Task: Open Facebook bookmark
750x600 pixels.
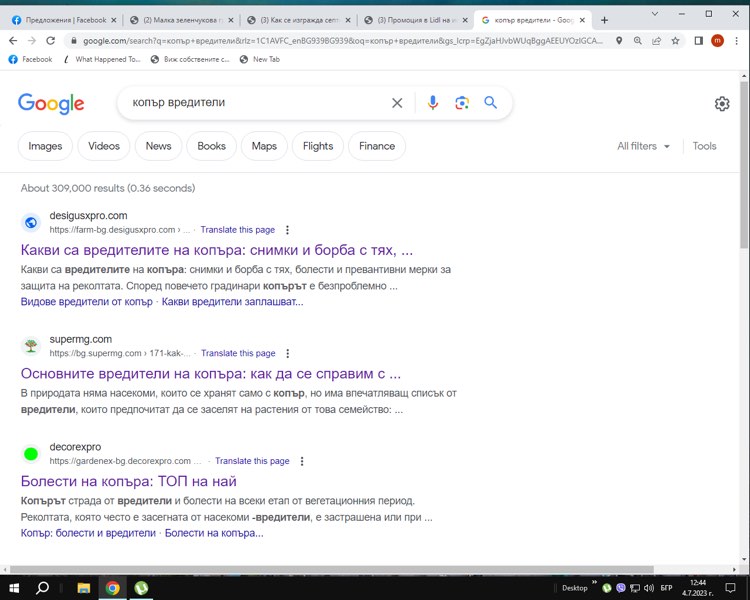Action: click(x=30, y=59)
